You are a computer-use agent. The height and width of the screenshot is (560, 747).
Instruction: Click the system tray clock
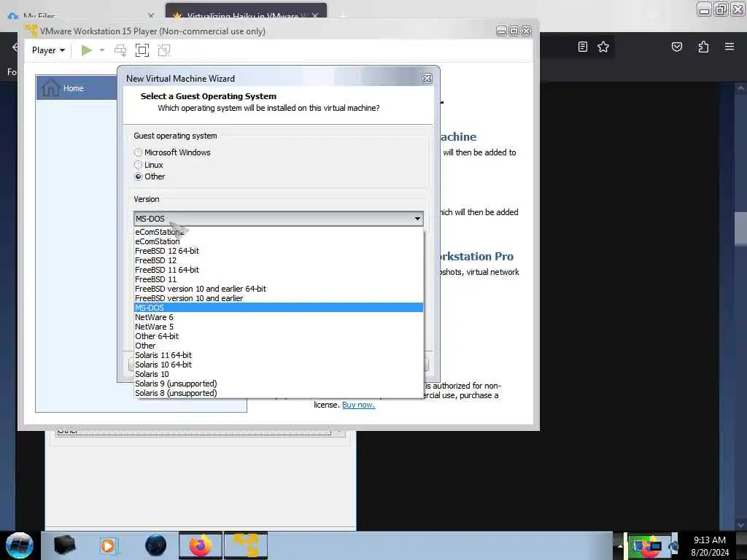(710, 546)
